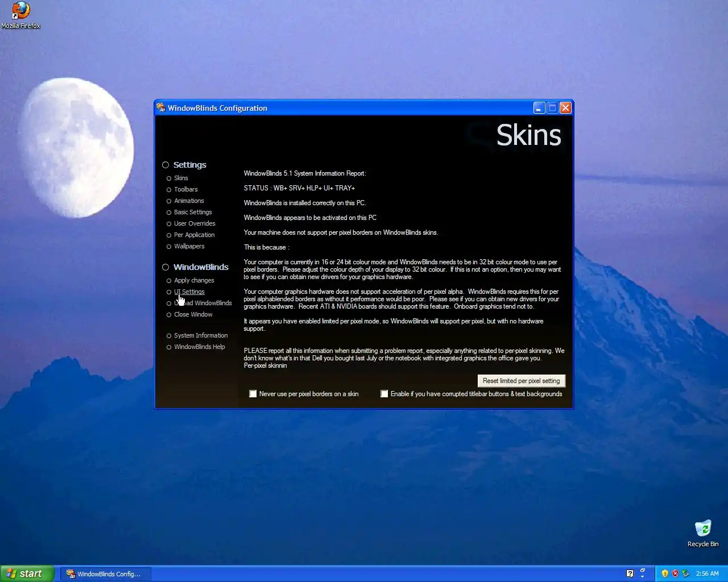Click the Settings section heading
The height and width of the screenshot is (582, 728).
(x=190, y=165)
